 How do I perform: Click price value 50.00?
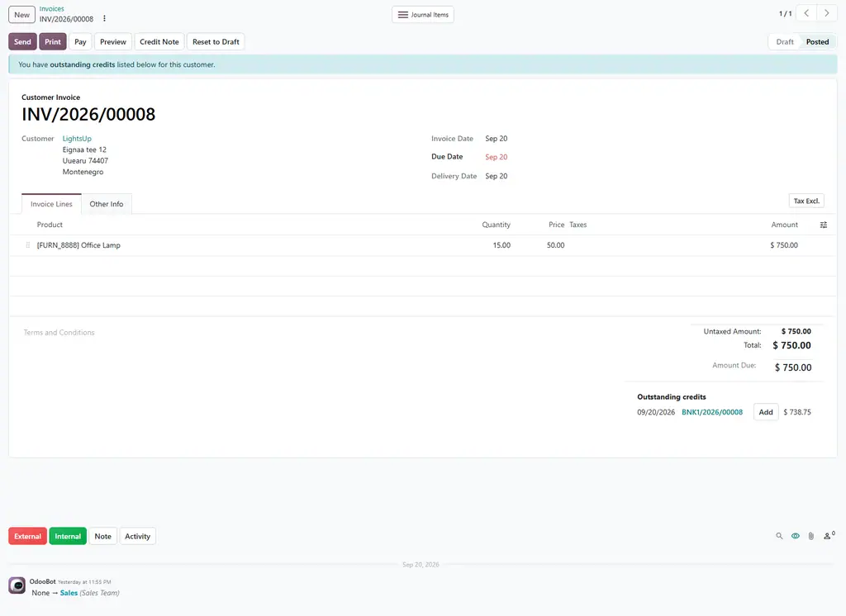[x=555, y=245]
